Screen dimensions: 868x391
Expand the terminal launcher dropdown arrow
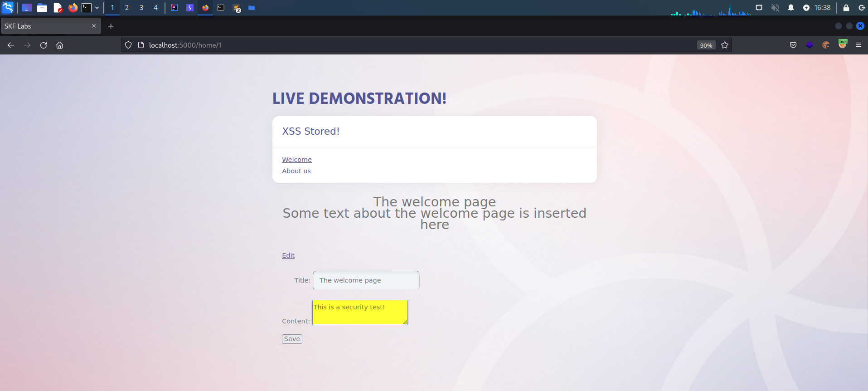(97, 8)
